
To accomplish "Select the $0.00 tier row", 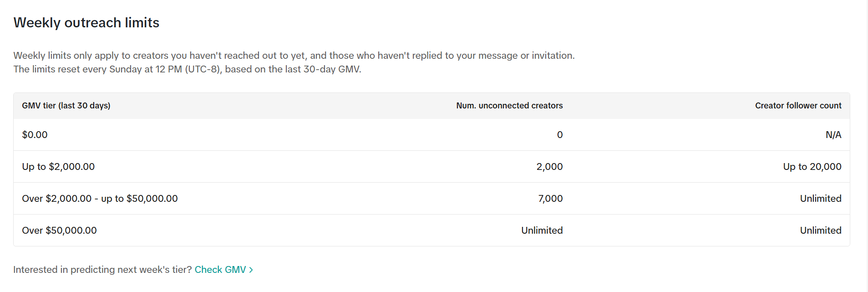I will tap(431, 135).
